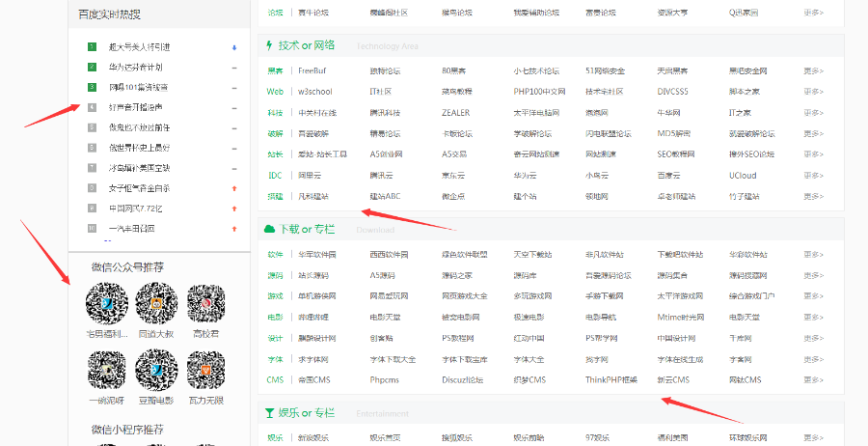The image size is (868, 446).
Task: Open the 豆瓣电影 QR code
Action: [x=156, y=370]
